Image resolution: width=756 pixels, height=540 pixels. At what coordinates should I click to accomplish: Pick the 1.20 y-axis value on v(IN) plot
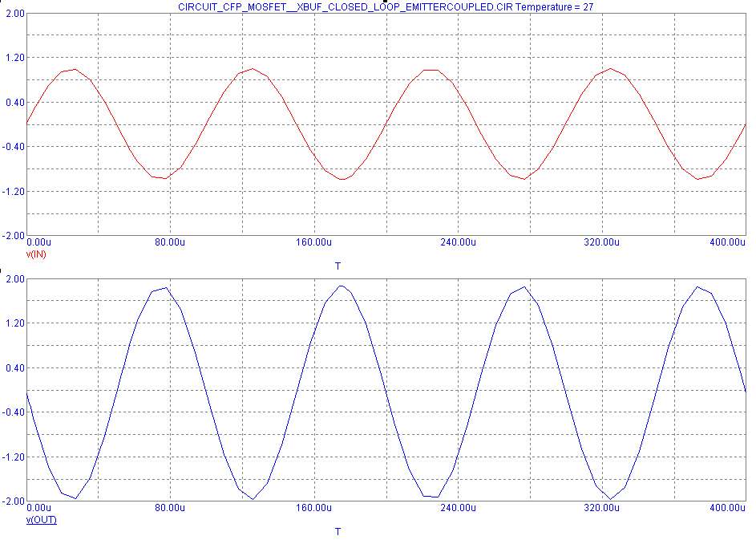(15, 58)
